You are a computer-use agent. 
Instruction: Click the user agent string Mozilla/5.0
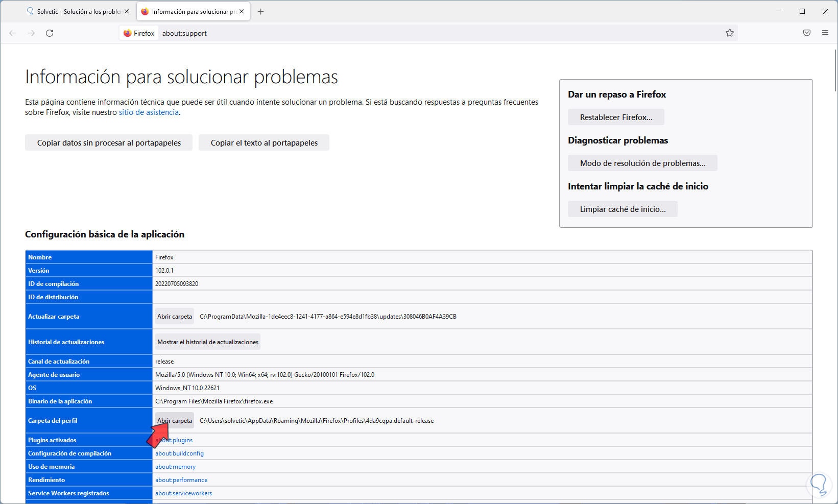tap(265, 375)
